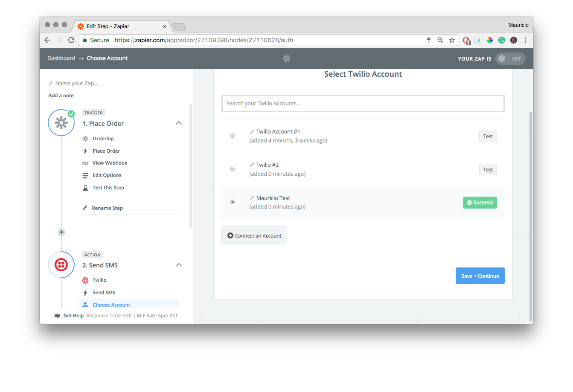Collapse the Place Order trigger step
The image size is (573, 392).
tap(179, 123)
